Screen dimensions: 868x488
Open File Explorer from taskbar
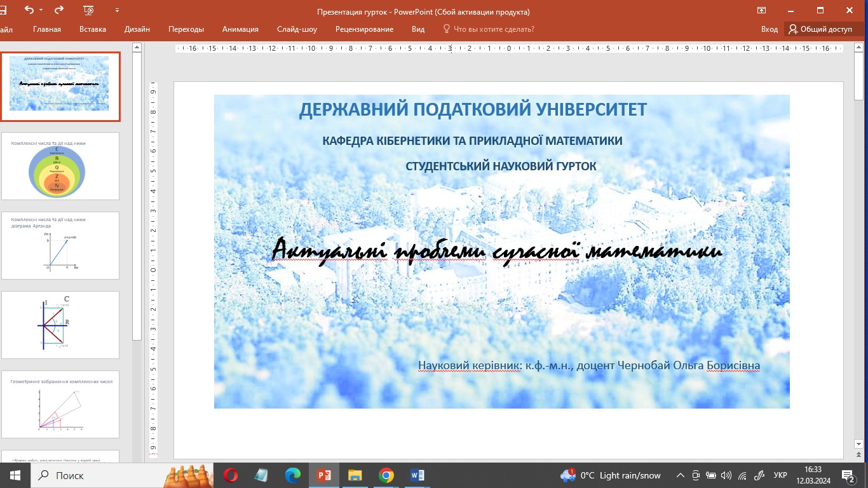[x=355, y=475]
